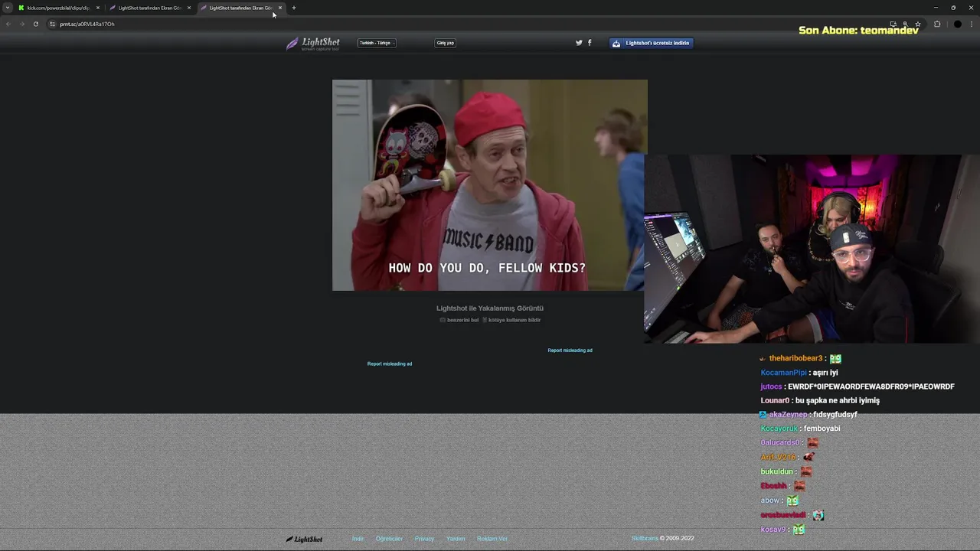Viewport: 980px width, 551px height.
Task: Click chat username 'abow'
Action: click(x=769, y=500)
